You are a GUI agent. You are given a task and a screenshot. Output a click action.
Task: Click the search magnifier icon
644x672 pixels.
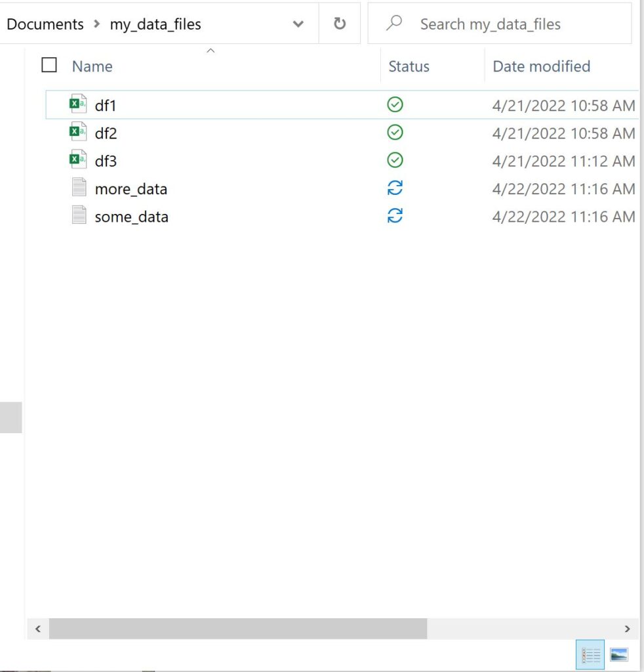(393, 23)
